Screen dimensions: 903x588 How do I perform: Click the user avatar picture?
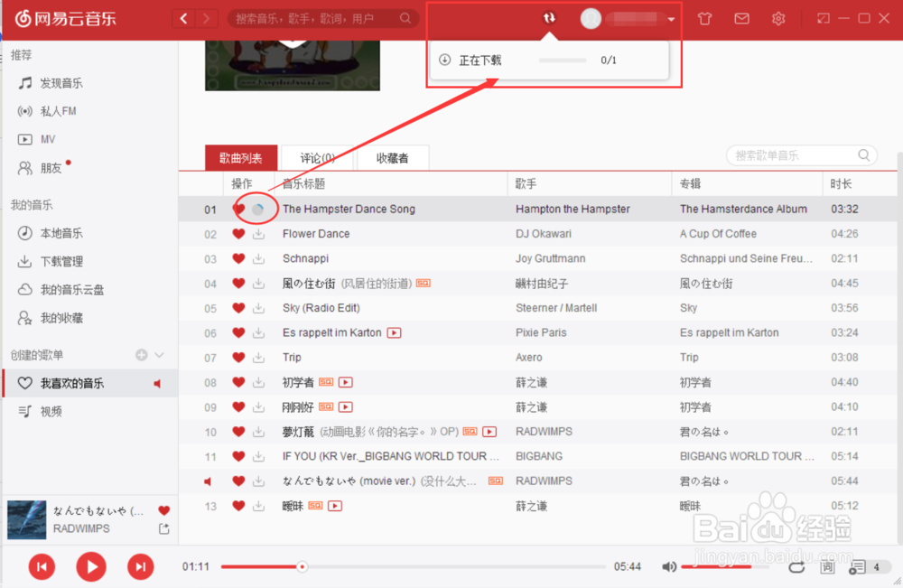click(x=591, y=18)
